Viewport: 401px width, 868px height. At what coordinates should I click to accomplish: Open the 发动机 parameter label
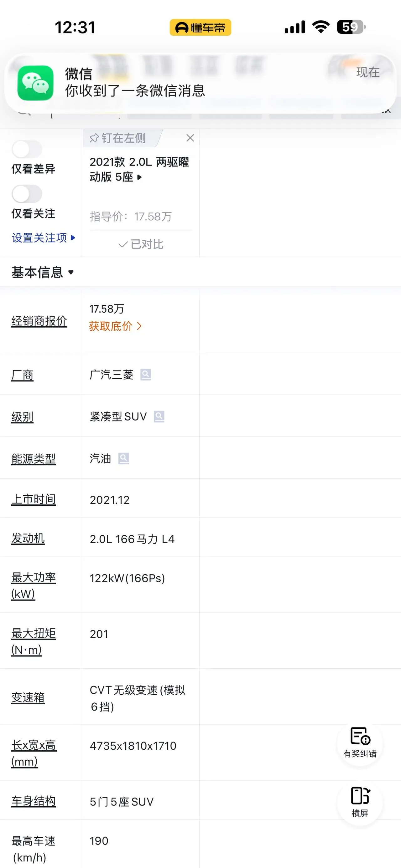pyautogui.click(x=28, y=538)
